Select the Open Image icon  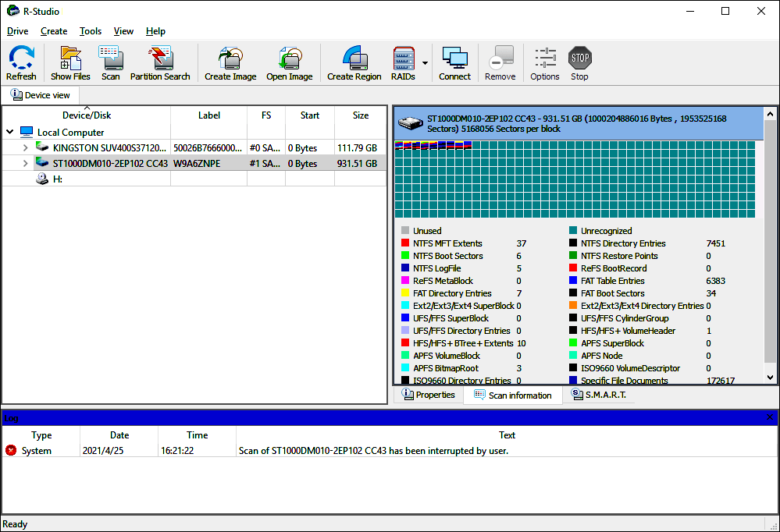[289, 62]
